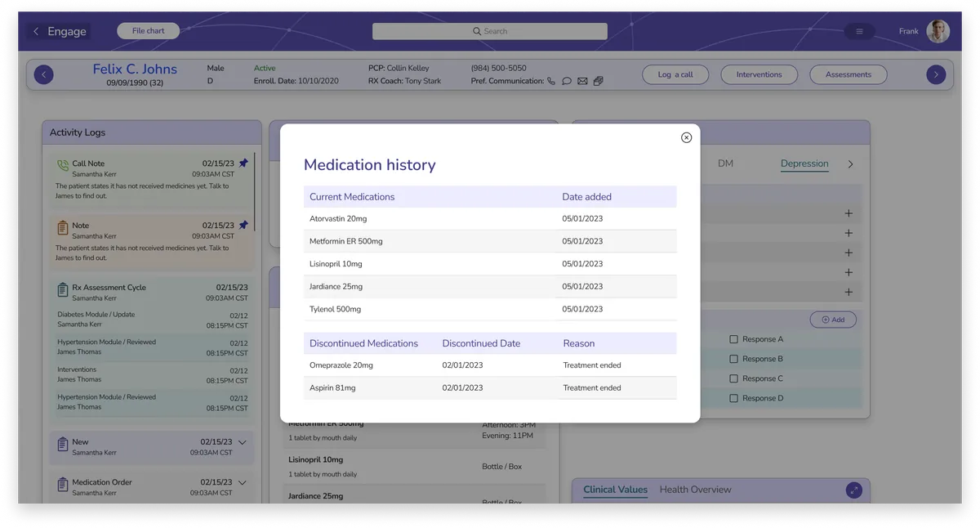Show more tabs with chevron after Depression
The image size is (980, 528).
tap(850, 164)
